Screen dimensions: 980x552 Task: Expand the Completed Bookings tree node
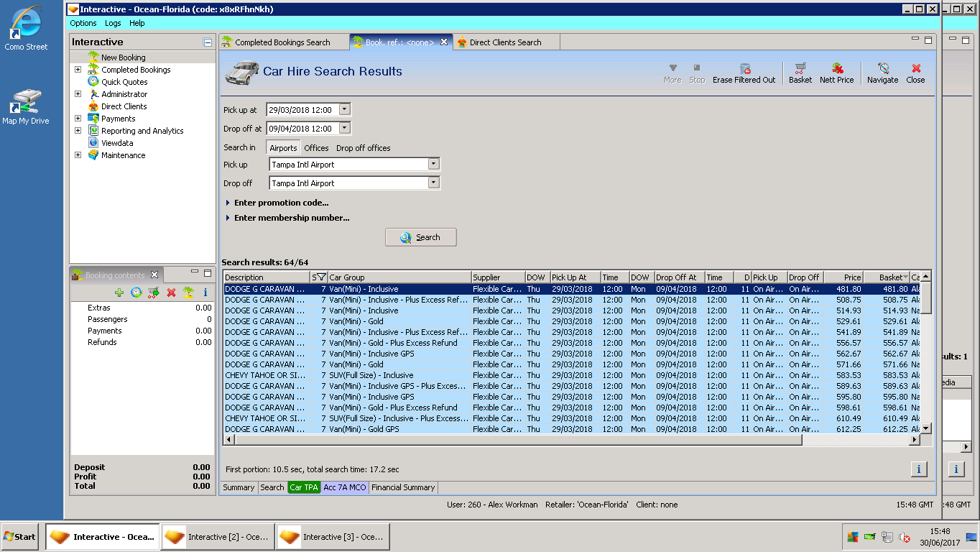pos(78,70)
